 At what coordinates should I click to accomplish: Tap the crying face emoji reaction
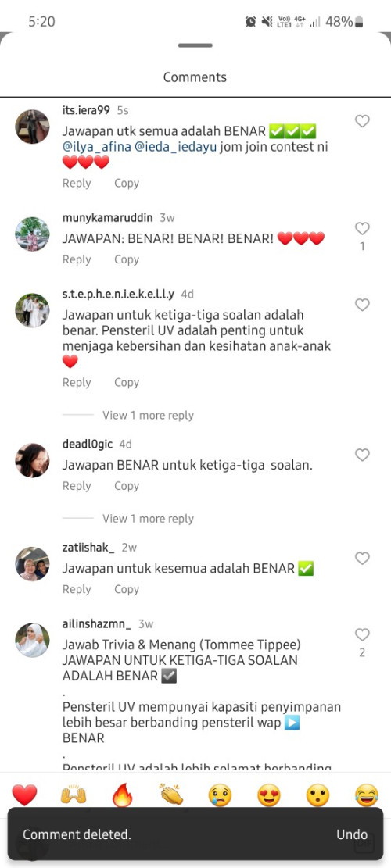point(220,795)
